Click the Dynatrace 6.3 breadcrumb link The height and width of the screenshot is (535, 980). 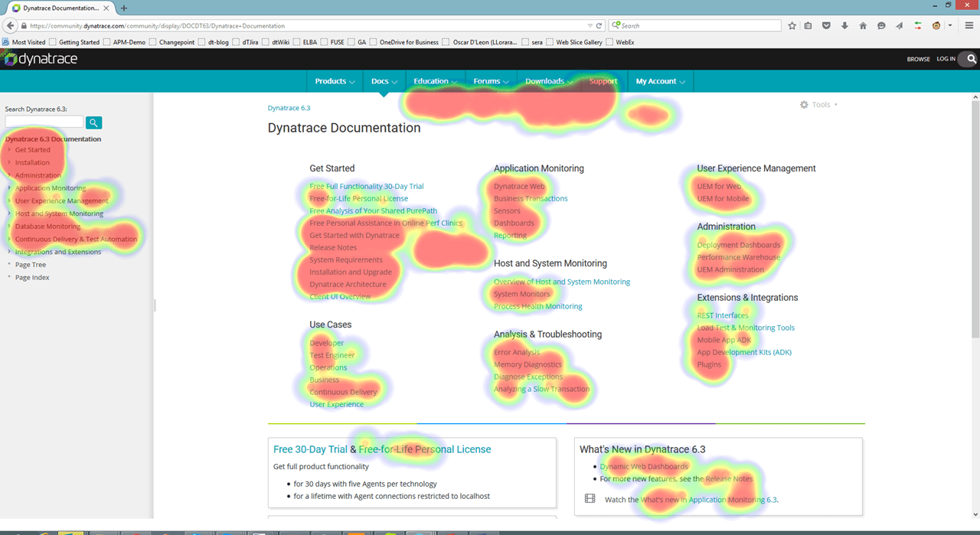(289, 108)
